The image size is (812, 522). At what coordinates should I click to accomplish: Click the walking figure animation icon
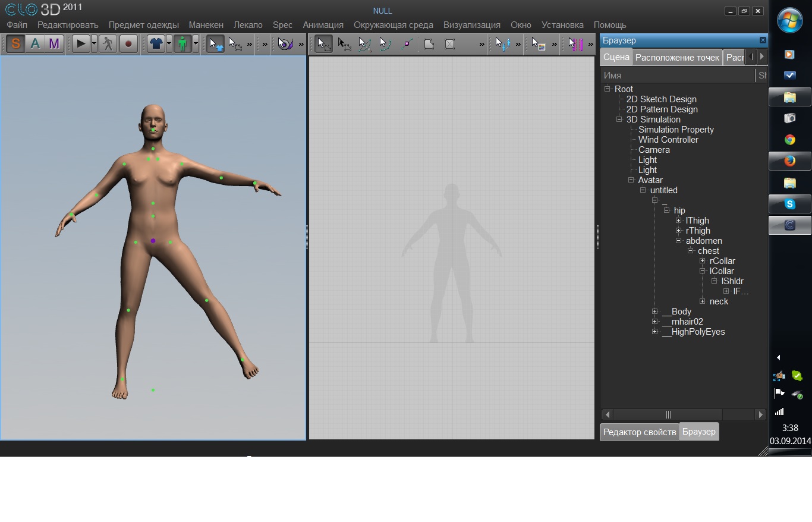point(108,44)
